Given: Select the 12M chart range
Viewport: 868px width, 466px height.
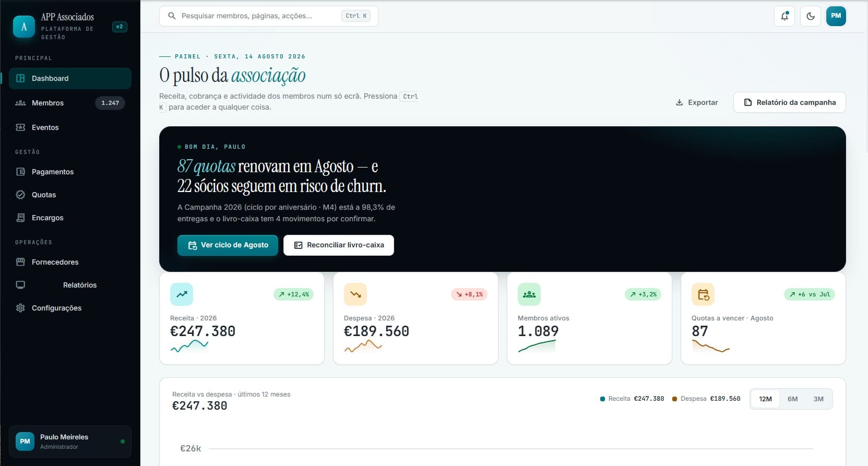Looking at the screenshot, I should click(765, 399).
